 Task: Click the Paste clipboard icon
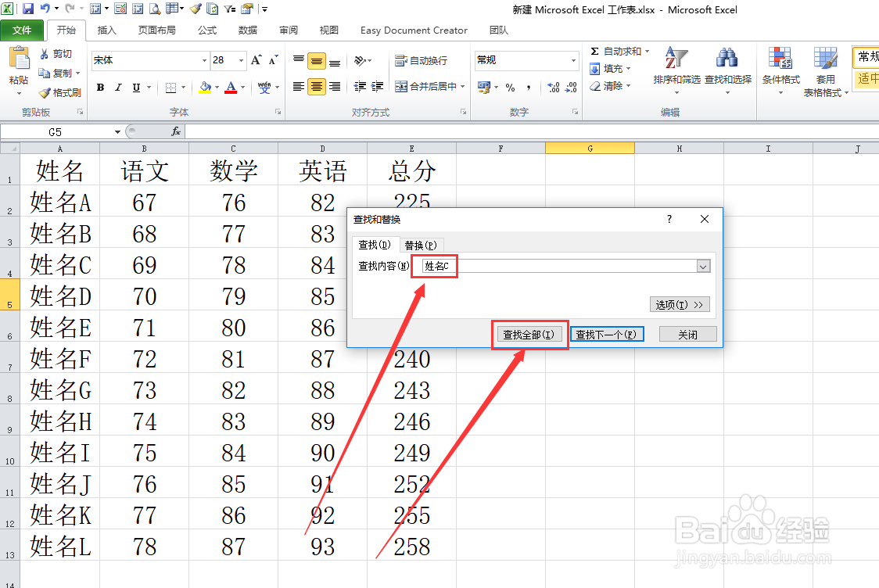(20, 59)
